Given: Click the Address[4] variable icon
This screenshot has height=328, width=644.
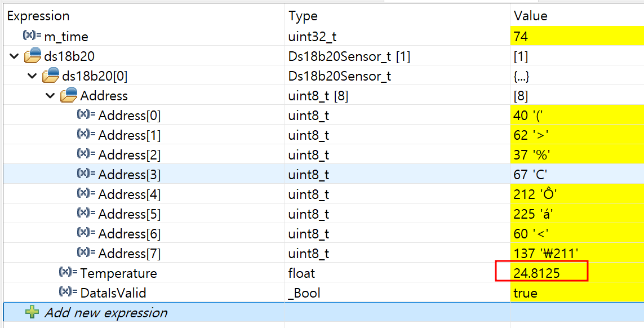Looking at the screenshot, I should pos(86,193).
